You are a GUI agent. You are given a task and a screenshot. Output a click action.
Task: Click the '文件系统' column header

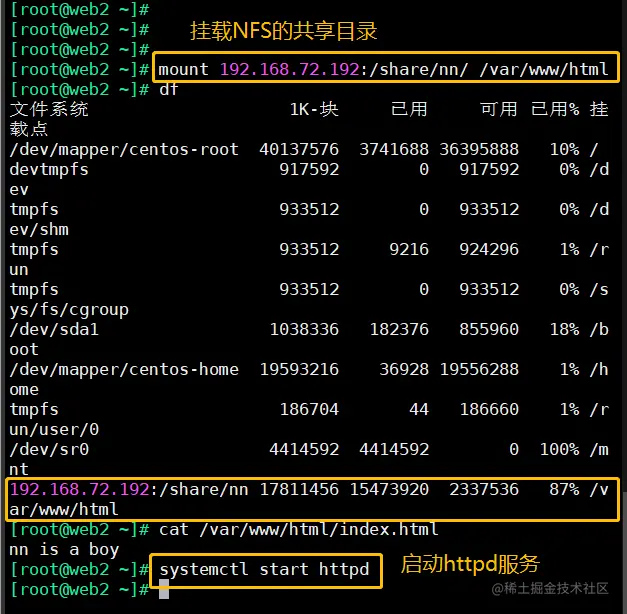click(49, 109)
